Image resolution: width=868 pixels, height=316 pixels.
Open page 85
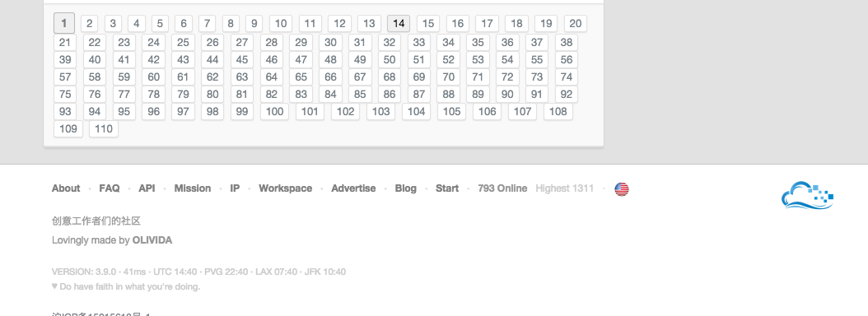coord(360,94)
